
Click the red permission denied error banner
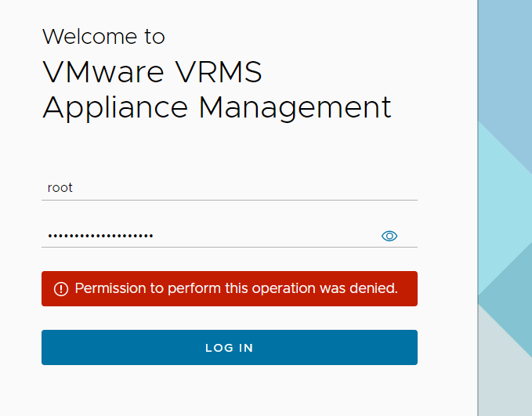click(x=229, y=288)
